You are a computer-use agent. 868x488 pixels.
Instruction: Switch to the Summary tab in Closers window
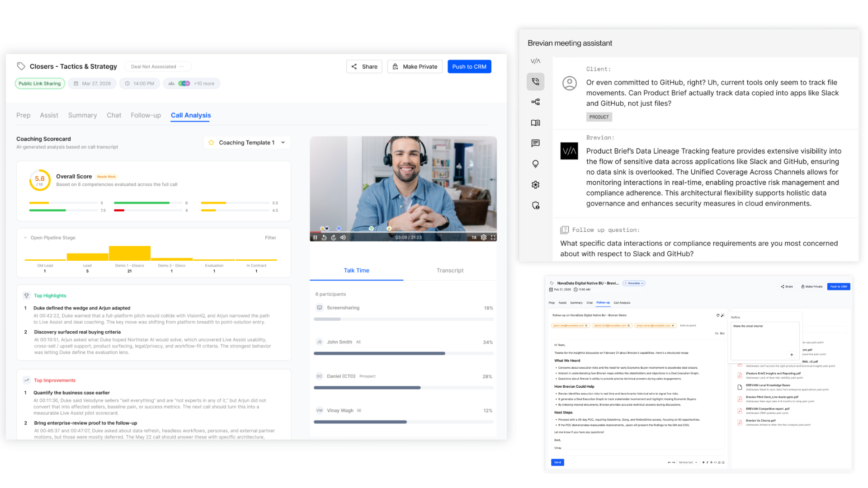pyautogui.click(x=82, y=115)
